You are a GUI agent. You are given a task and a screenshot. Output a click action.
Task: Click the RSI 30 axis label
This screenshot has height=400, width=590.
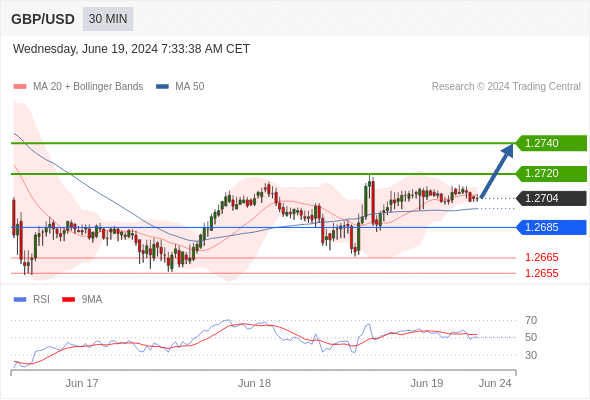tap(531, 355)
